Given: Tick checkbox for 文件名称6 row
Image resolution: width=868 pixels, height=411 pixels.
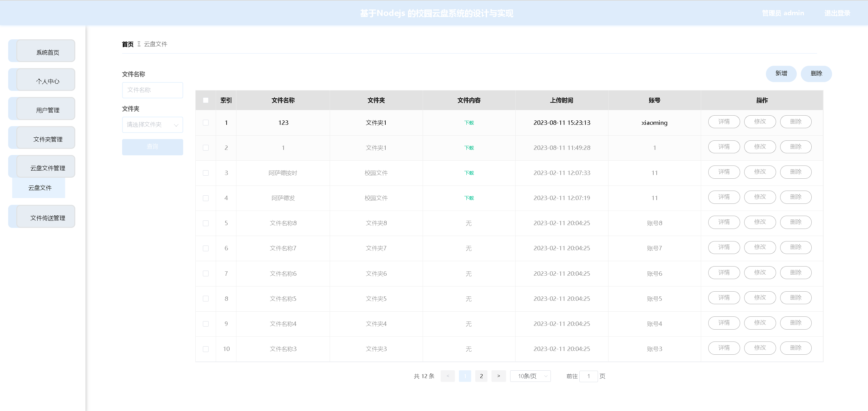Looking at the screenshot, I should coord(206,273).
